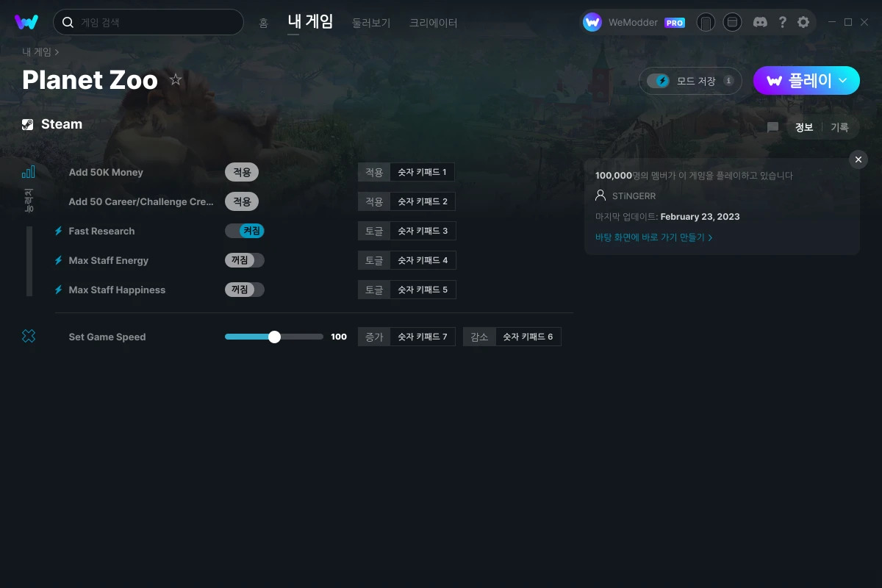Click the phone remote icon in header
882x588 pixels.
[706, 22]
